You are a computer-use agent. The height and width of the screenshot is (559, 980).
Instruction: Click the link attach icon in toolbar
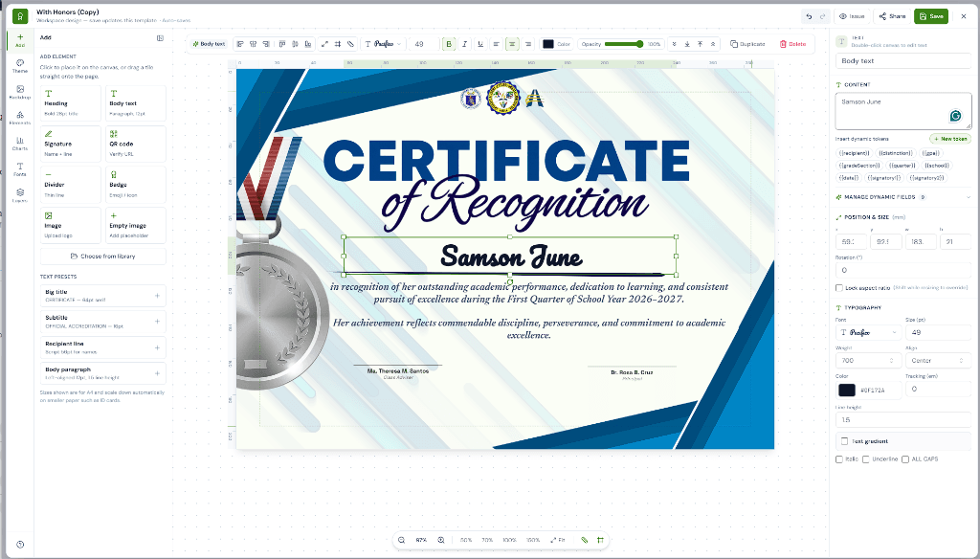(x=350, y=44)
